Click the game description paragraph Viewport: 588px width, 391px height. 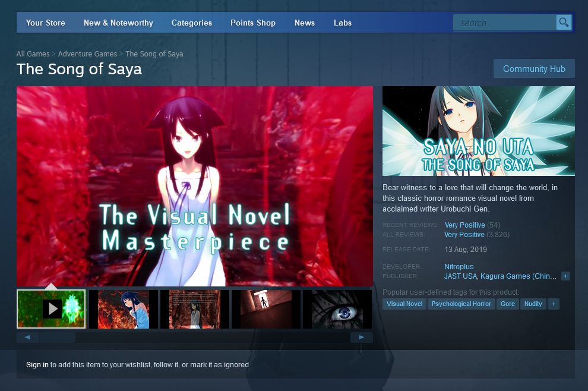tap(470, 198)
